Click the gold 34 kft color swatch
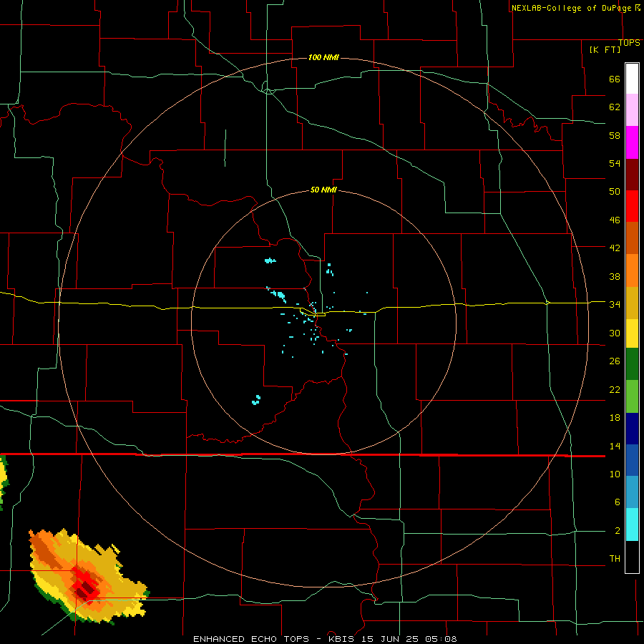Screen dimensions: 644x644 click(632, 303)
